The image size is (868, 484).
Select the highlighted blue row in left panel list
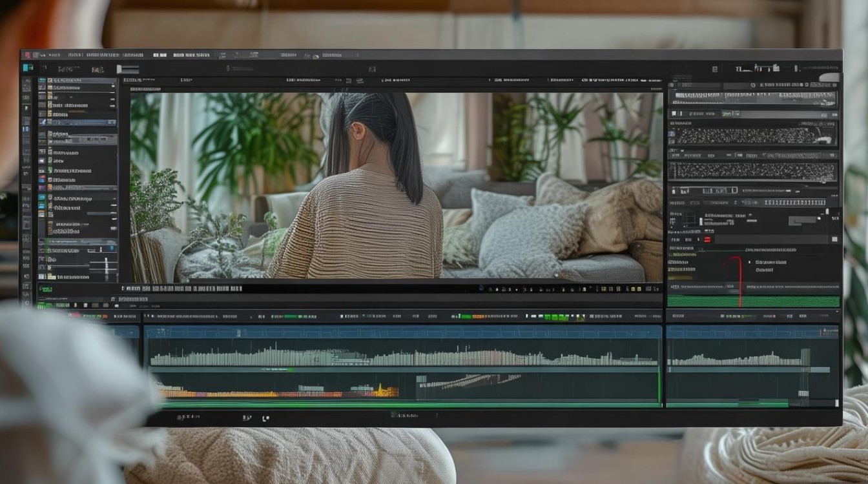point(77,122)
